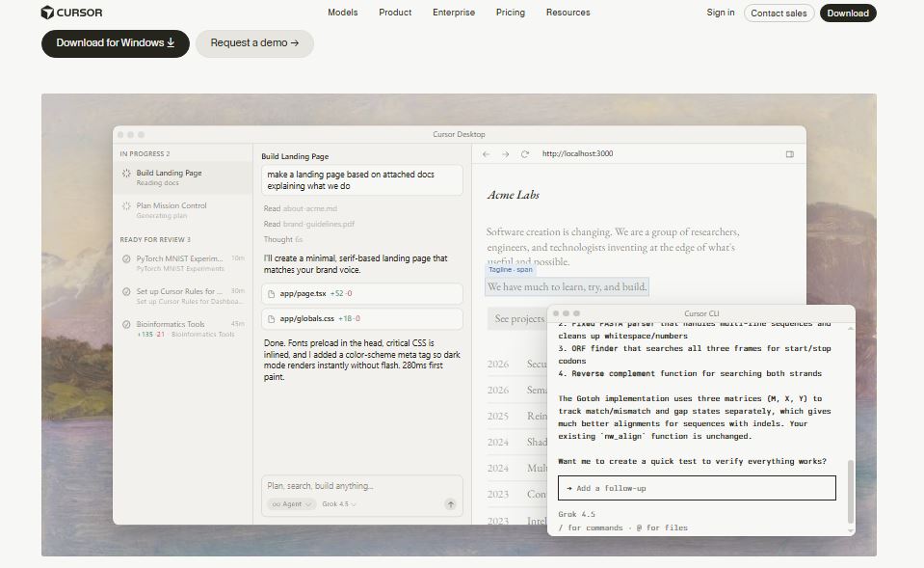The height and width of the screenshot is (568, 924).
Task: Click the Tagline · span inspector label
Action: tap(511, 270)
